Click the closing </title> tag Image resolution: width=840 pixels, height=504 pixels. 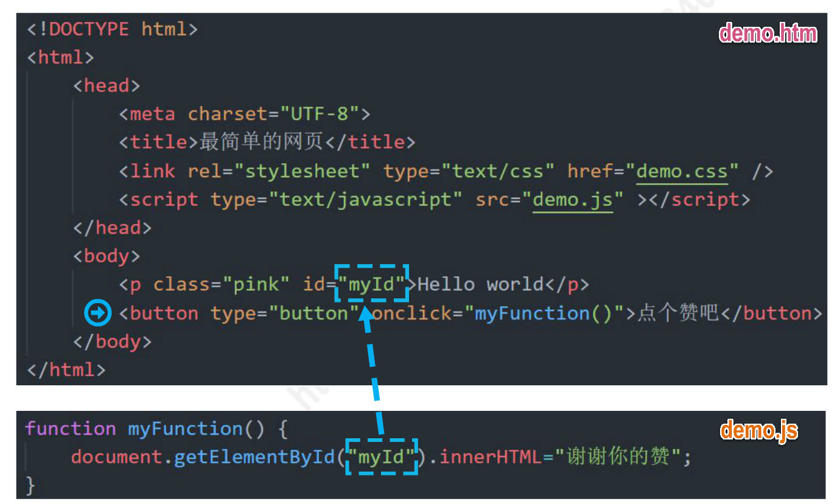371,142
